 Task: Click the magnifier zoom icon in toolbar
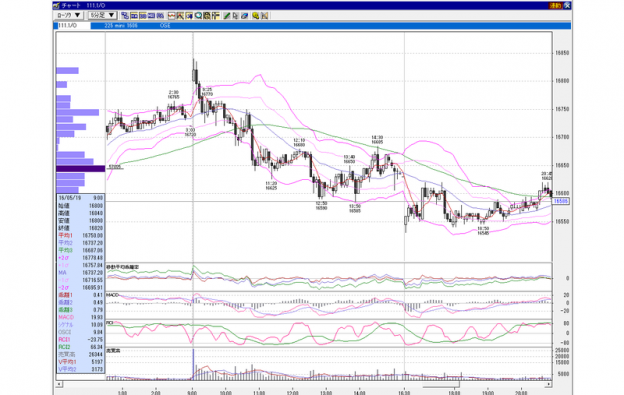coord(198,16)
